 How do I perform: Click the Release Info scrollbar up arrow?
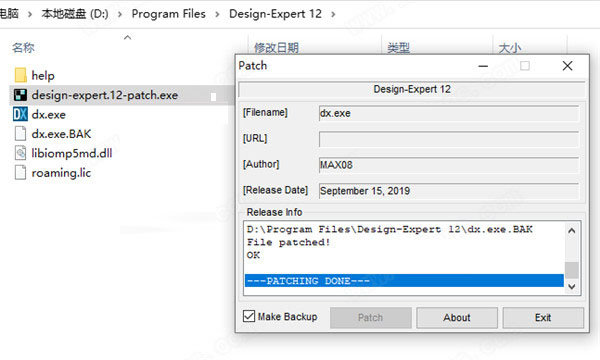(572, 231)
